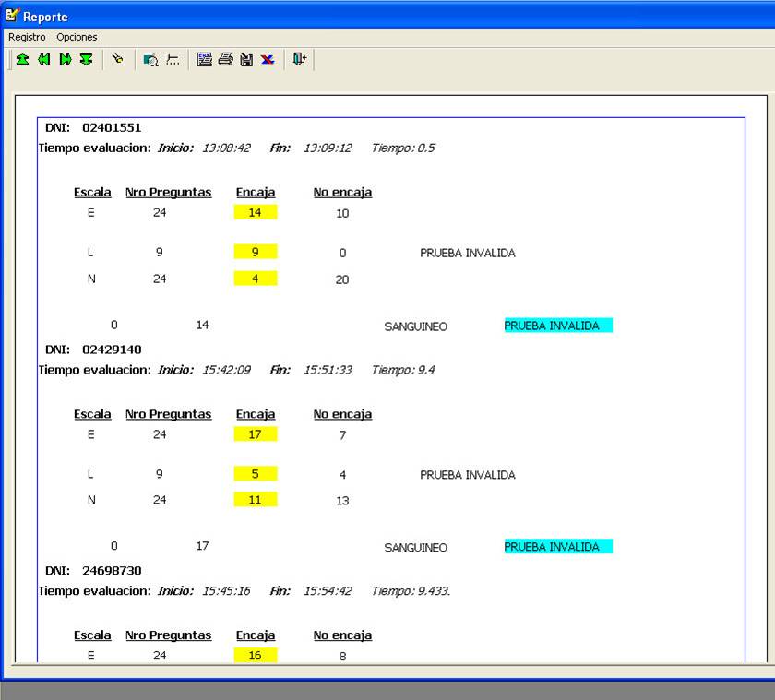Select the Escala column header

[x=92, y=192]
